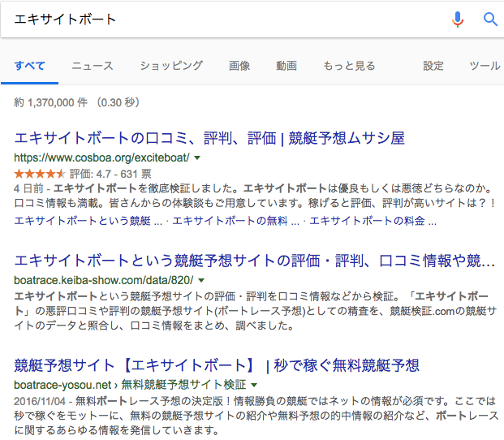Open result 競艇予想サイト【エキサイトボート】| 秒で稼ぐ無料競艇予想
This screenshot has width=504, height=440.
tap(217, 365)
